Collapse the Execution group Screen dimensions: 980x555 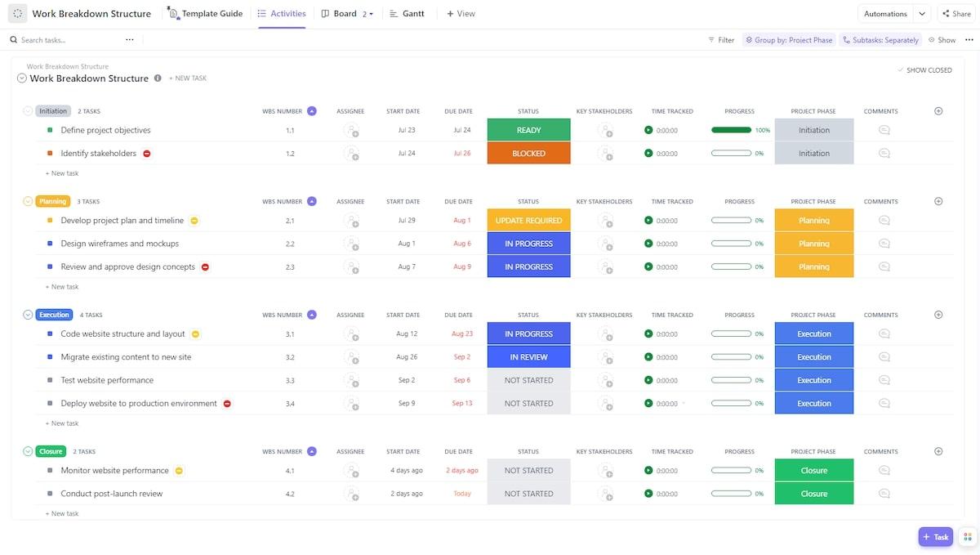coord(28,315)
